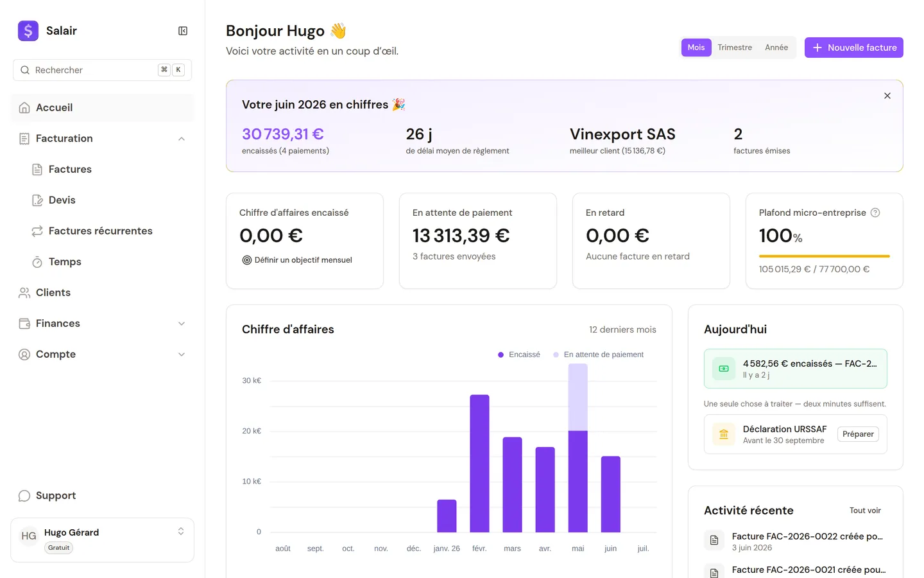Expand the Compte section chevron
This screenshot has width=924, height=578.
coord(182,355)
